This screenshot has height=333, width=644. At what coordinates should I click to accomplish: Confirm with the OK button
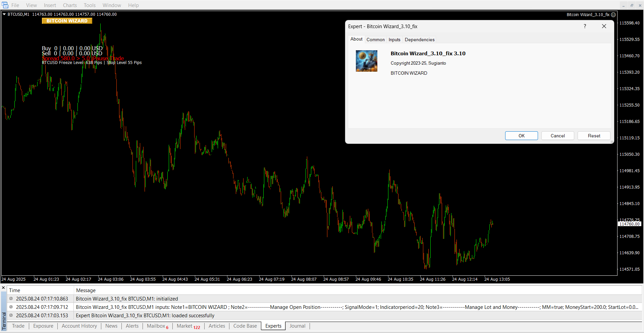[x=521, y=136]
